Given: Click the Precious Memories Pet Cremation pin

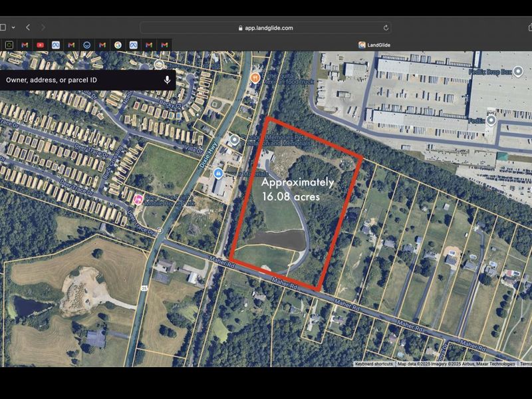Looking at the screenshot, I should tap(234, 140).
